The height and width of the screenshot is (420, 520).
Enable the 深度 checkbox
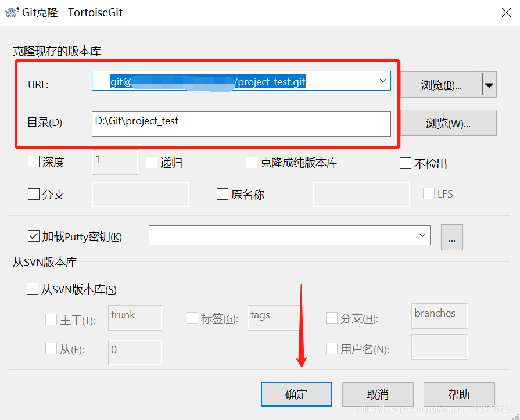pyautogui.click(x=34, y=162)
